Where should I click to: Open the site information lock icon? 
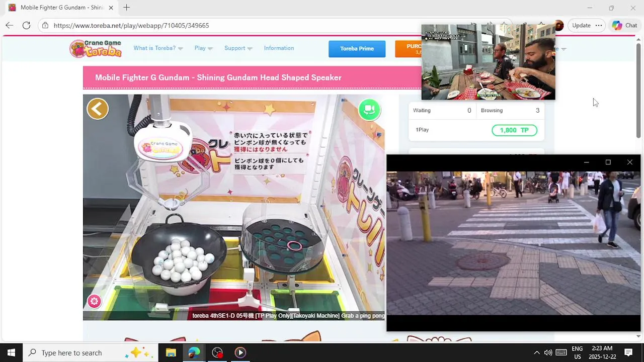[x=45, y=25]
